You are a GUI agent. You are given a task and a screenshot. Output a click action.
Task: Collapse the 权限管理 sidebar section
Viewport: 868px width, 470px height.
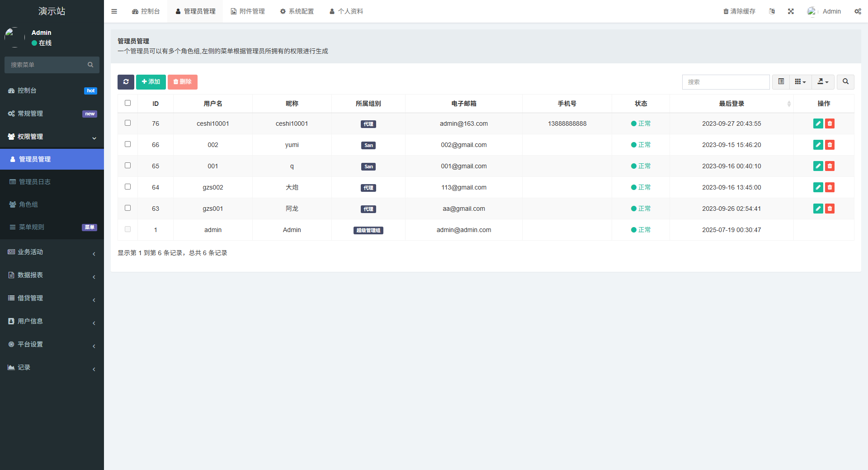52,137
